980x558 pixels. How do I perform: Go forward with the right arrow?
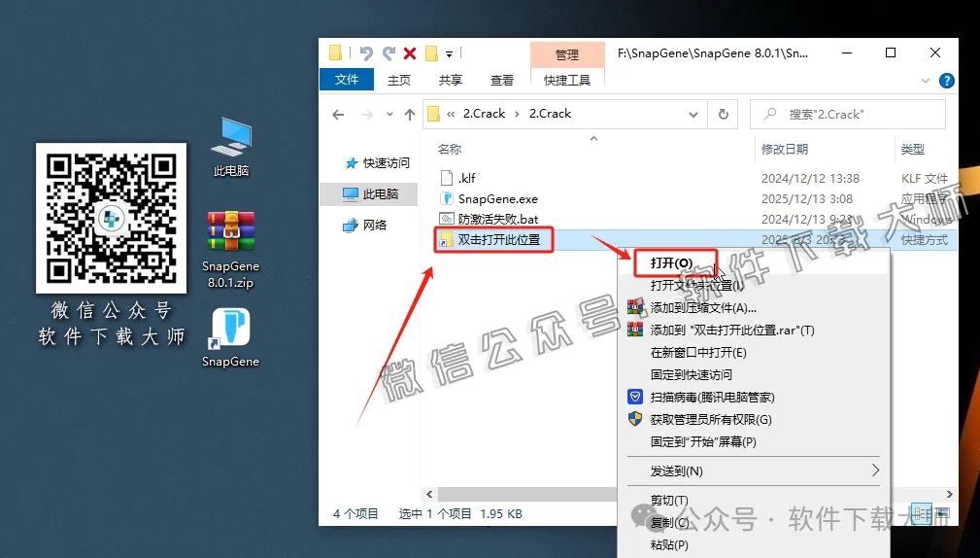coord(367,115)
